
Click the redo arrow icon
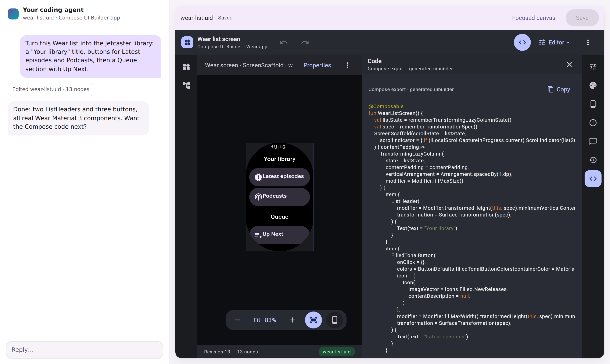point(305,43)
